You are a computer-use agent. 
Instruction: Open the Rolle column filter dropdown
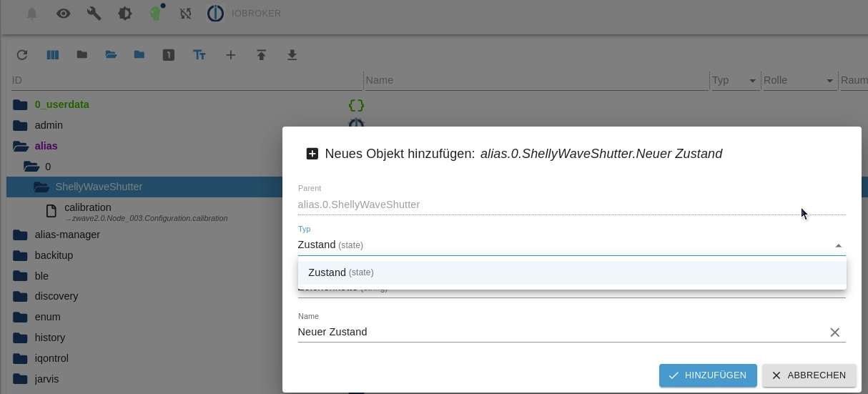pyautogui.click(x=829, y=81)
